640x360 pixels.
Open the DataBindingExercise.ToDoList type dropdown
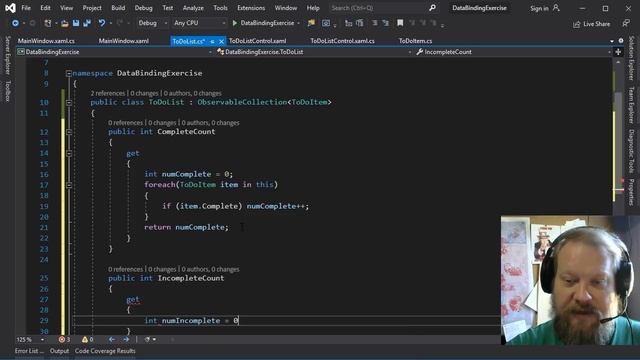tap(313, 52)
